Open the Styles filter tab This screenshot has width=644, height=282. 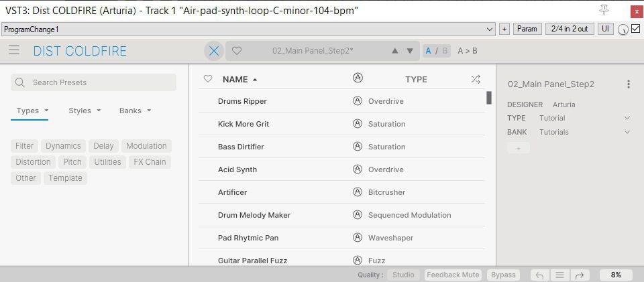pyautogui.click(x=85, y=111)
